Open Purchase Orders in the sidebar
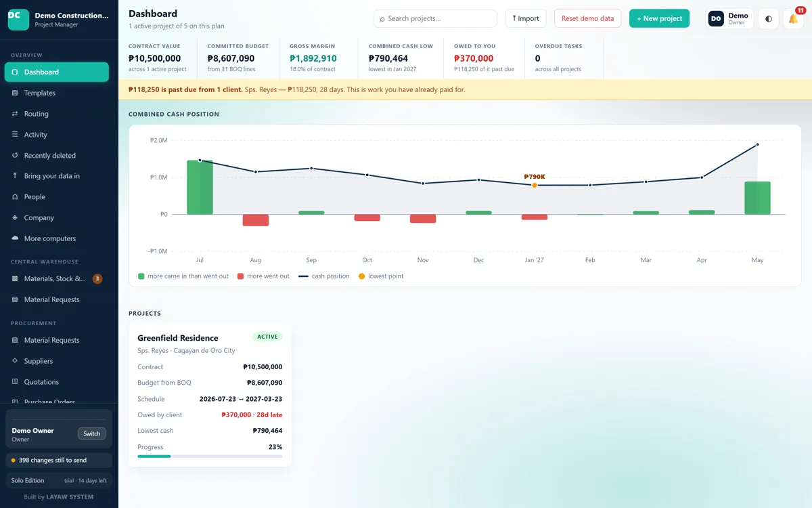 point(57,402)
